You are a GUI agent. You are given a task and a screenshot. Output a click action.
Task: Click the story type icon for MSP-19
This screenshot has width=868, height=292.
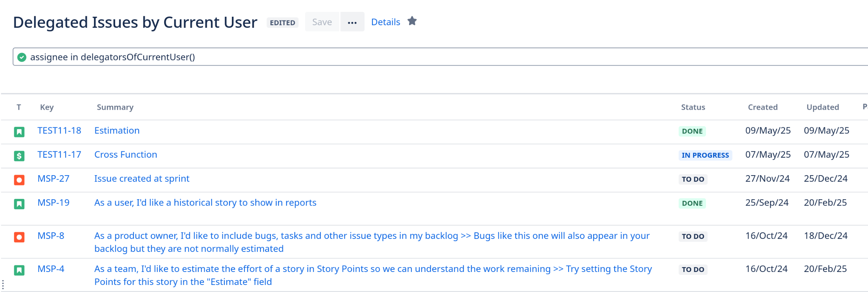point(19,204)
